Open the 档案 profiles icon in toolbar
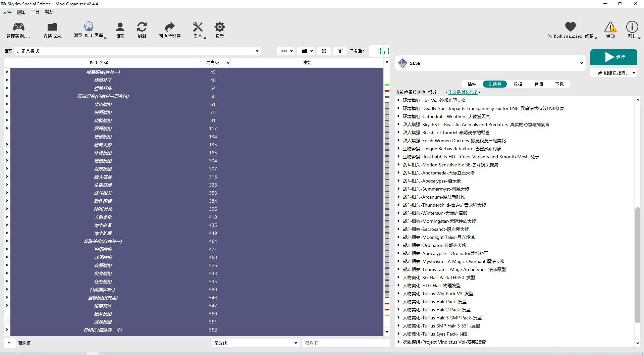 coord(120,27)
